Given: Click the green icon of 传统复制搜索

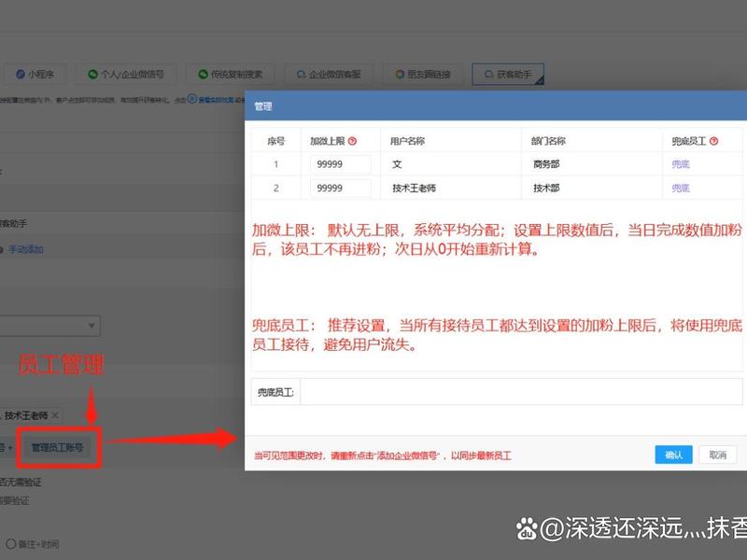Looking at the screenshot, I should (203, 75).
